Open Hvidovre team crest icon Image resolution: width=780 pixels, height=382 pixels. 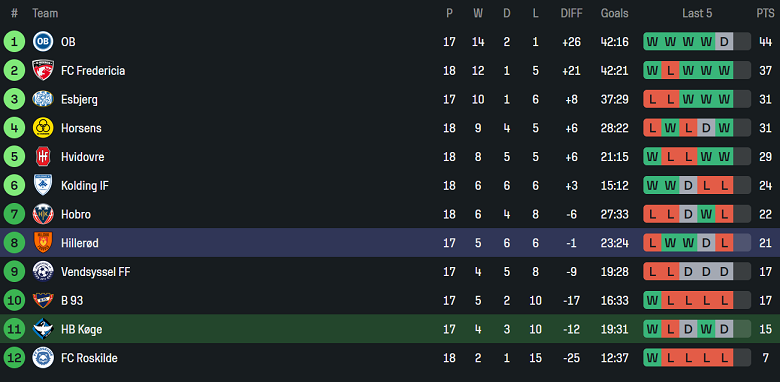[43, 157]
